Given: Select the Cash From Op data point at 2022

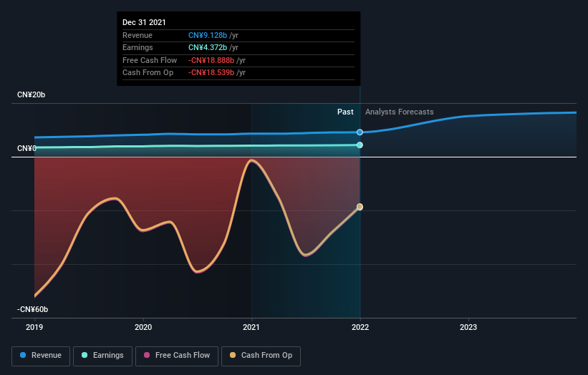Looking at the screenshot, I should click(x=360, y=207).
